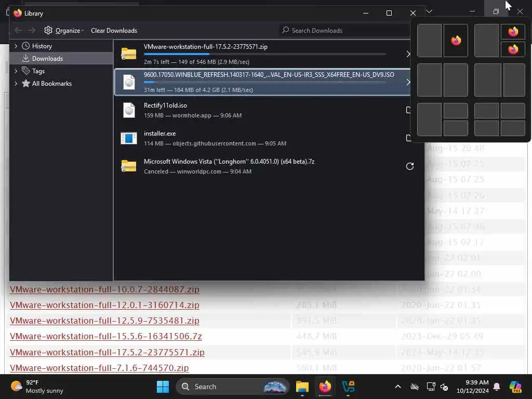532x399 pixels.
Task: Click the network and display tray icon
Action: click(x=431, y=387)
